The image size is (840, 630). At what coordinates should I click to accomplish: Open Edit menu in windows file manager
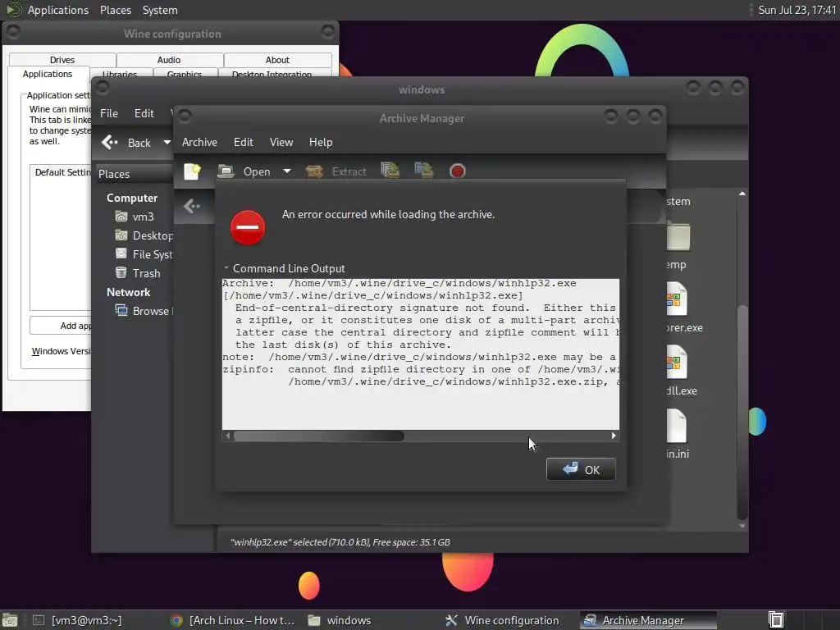click(x=144, y=113)
